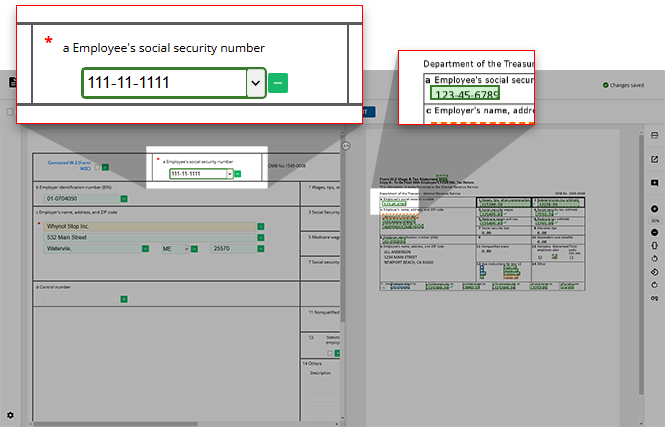Click green button next to ZIP 25570
This screenshot has height=427, width=665.
[261, 248]
